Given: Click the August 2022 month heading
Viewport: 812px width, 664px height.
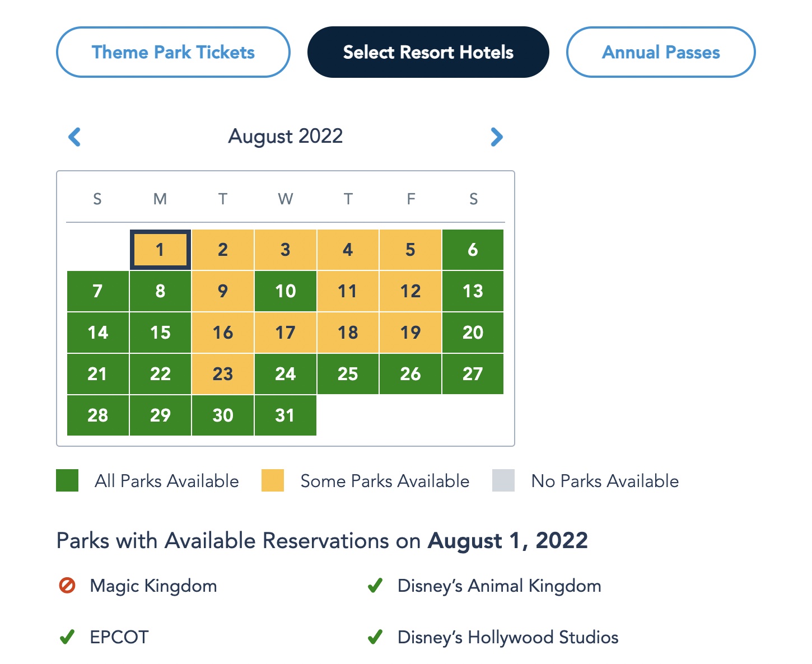Looking at the screenshot, I should point(286,136).
